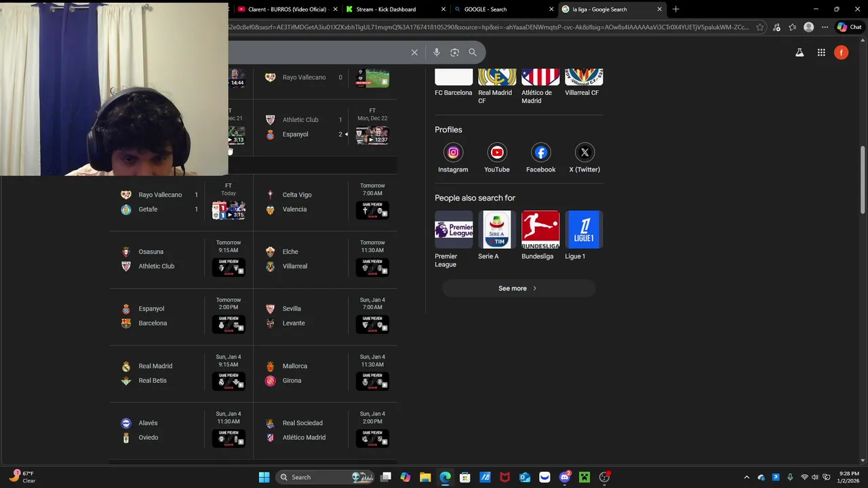Close the GOOGLE - Search tab
The width and height of the screenshot is (868, 488).
551,9
